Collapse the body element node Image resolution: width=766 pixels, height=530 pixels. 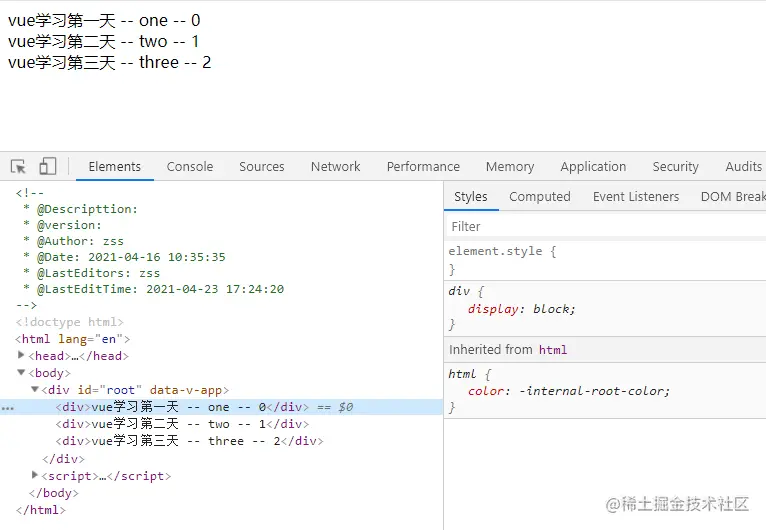(21, 372)
